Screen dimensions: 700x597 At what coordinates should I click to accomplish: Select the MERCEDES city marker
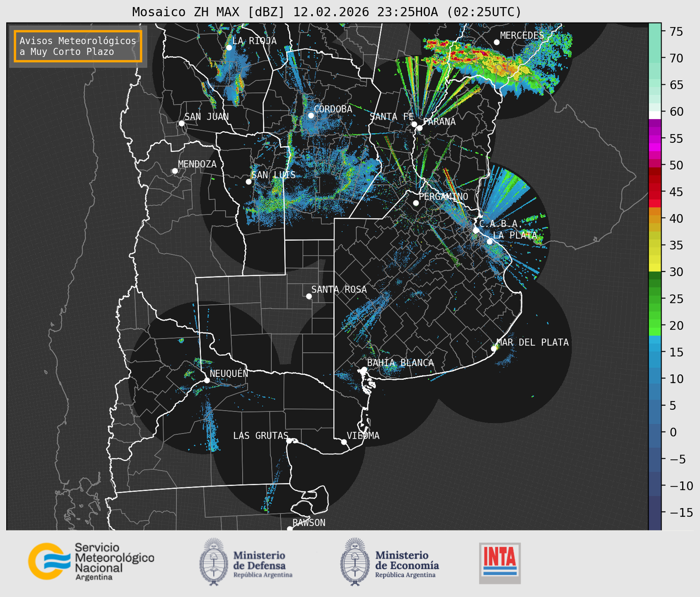(x=497, y=42)
